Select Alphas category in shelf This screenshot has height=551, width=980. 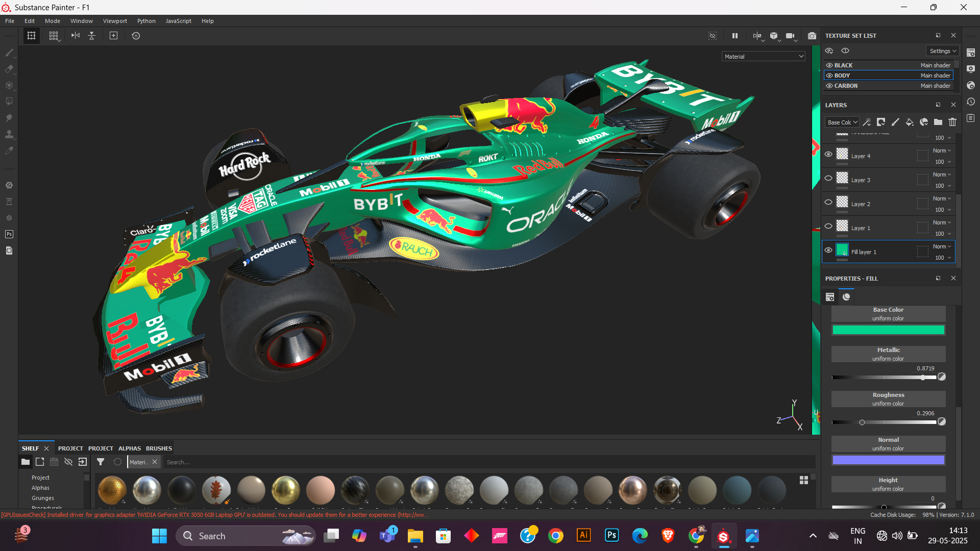pos(40,488)
